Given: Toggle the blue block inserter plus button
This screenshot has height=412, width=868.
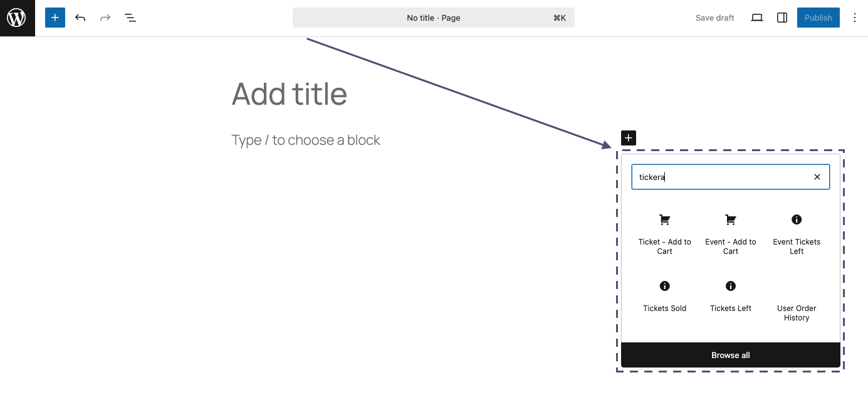Looking at the screenshot, I should pyautogui.click(x=55, y=18).
